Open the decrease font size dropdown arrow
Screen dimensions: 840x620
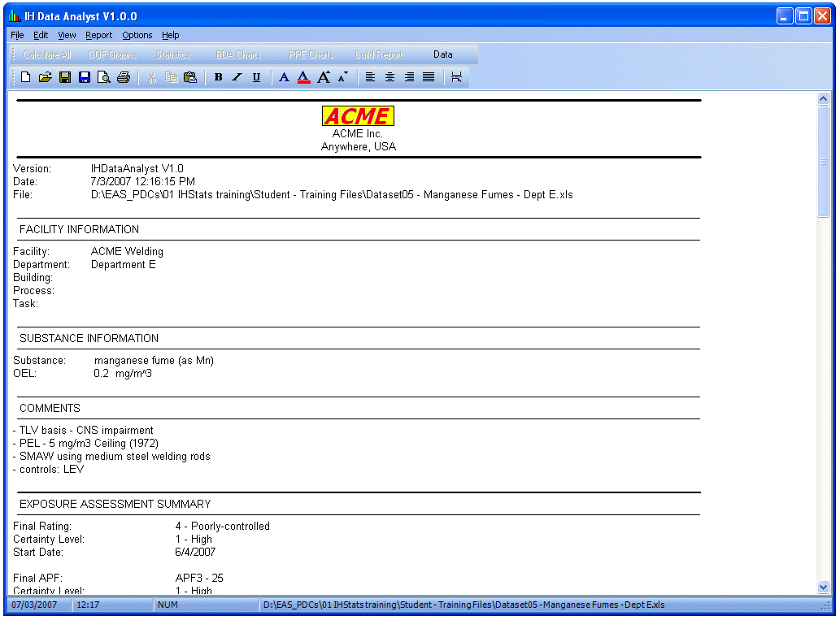pos(347,73)
